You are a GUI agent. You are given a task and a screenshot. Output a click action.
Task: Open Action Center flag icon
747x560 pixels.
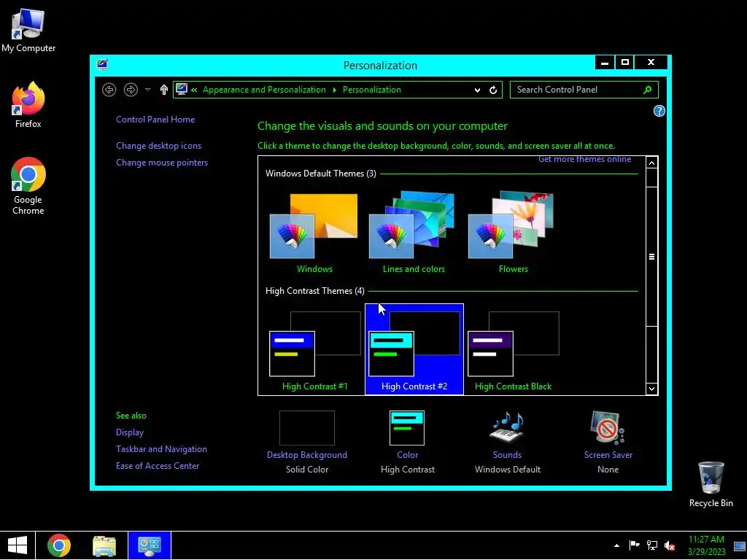[x=634, y=545]
